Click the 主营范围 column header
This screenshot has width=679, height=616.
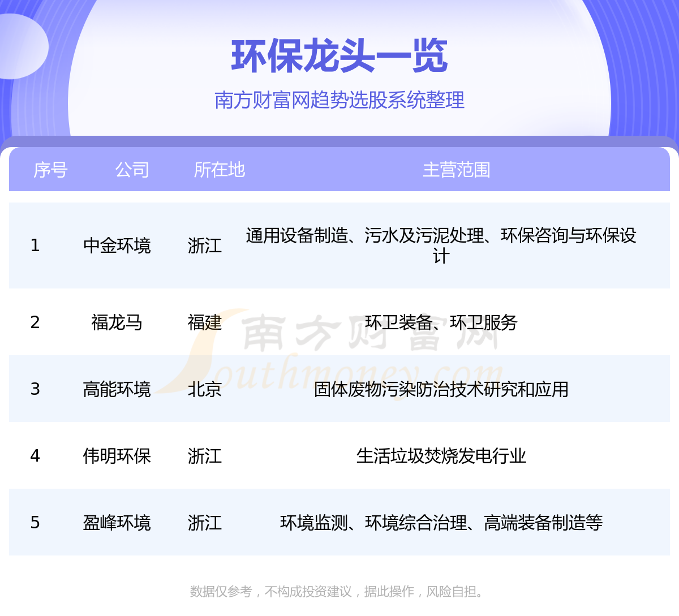pyautogui.click(x=457, y=170)
